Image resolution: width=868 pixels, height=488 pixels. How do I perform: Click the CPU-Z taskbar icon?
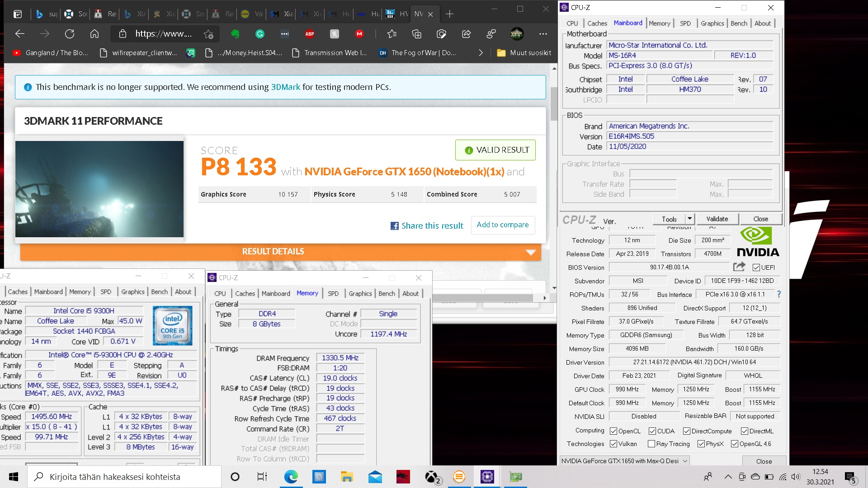click(487, 477)
